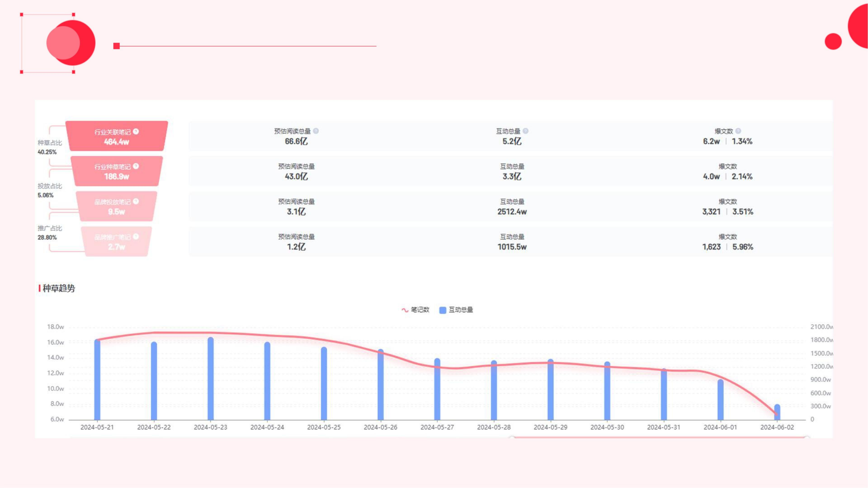Click the blue bar for 2024-05-23
868x488 pixels.
[x=211, y=379]
